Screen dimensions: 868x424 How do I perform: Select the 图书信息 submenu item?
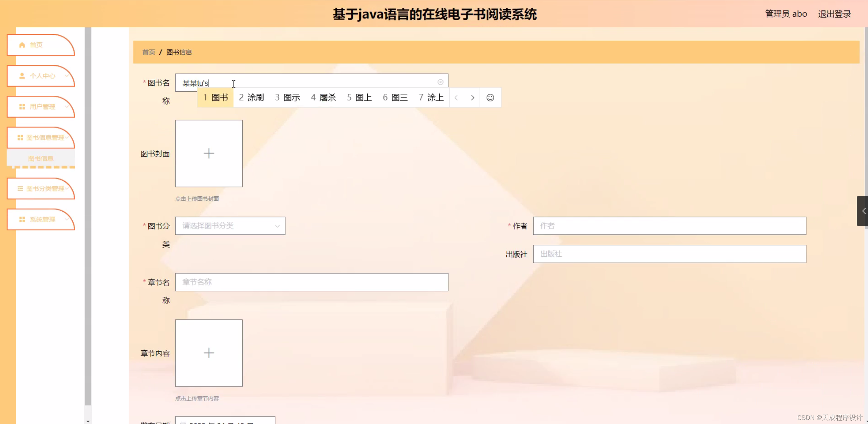[x=41, y=158]
